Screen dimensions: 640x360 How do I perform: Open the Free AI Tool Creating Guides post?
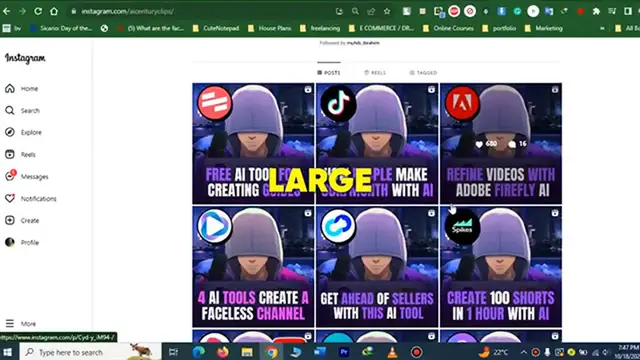253,143
